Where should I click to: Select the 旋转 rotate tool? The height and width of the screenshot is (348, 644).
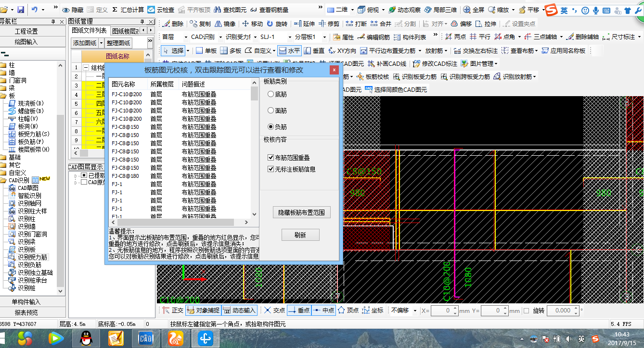[277, 24]
